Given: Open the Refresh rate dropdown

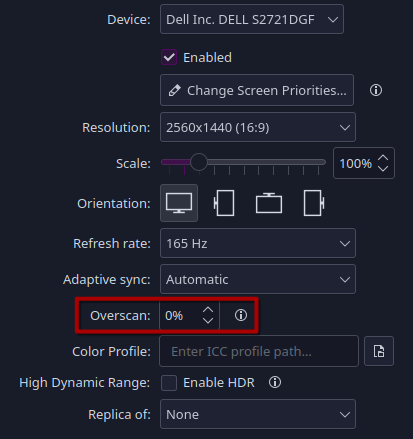Looking at the screenshot, I should click(258, 243).
